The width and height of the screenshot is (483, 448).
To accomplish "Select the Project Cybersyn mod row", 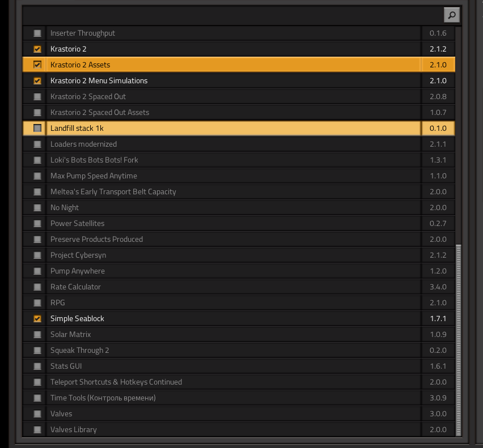I will [x=239, y=255].
